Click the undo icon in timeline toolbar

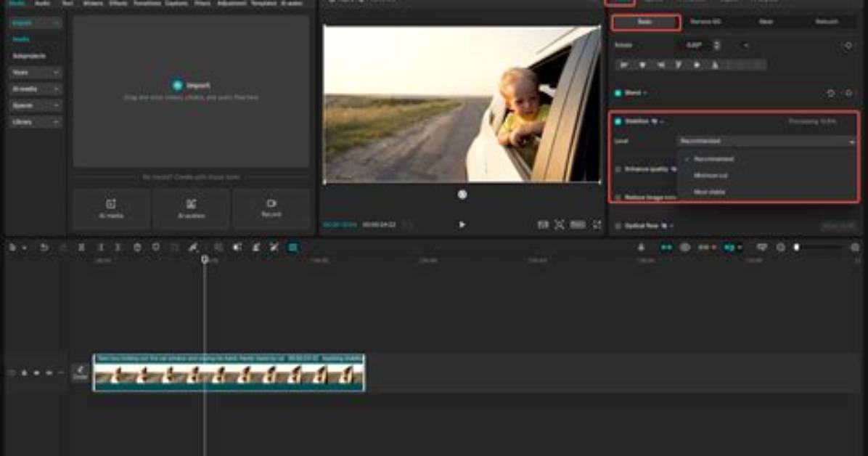click(x=44, y=248)
